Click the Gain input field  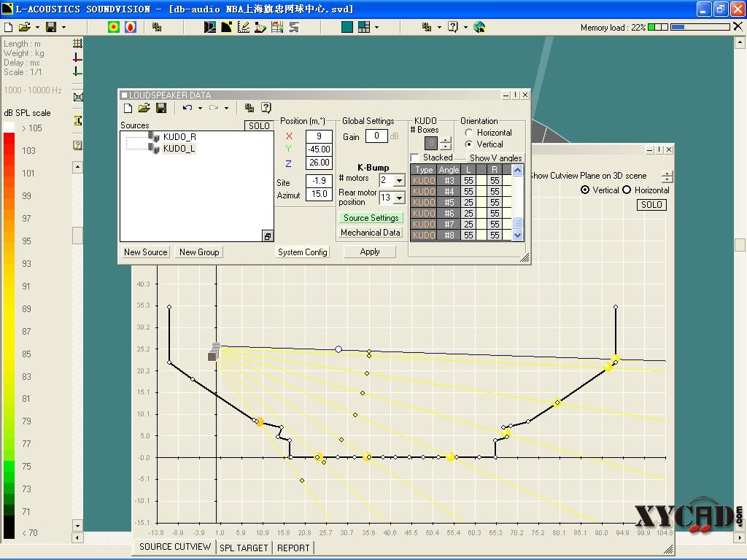click(376, 136)
